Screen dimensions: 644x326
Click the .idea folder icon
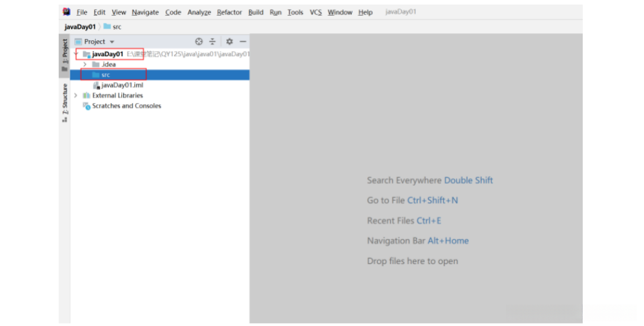[96, 65]
